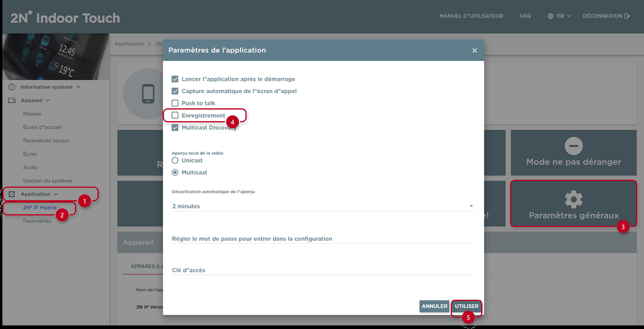Tick the Enregistrement checkbox
This screenshot has height=329, width=644.
(x=175, y=116)
